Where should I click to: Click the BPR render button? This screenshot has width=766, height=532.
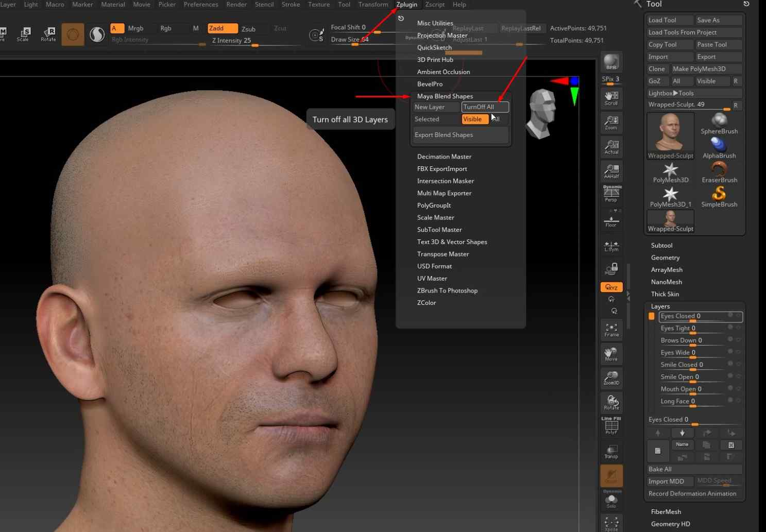(x=611, y=62)
